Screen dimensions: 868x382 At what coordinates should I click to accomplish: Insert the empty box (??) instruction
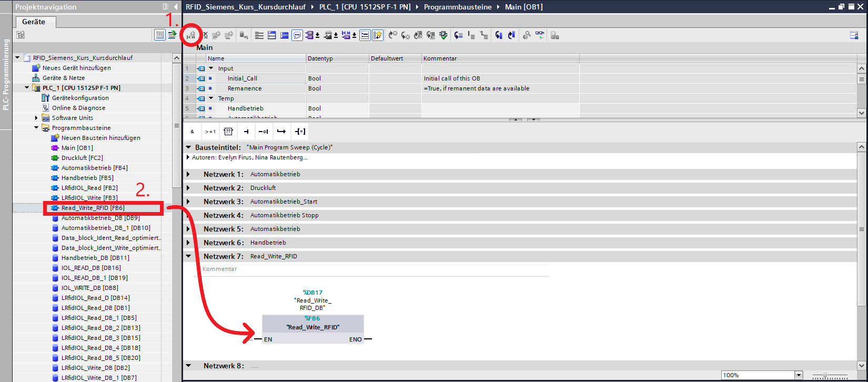click(x=228, y=132)
